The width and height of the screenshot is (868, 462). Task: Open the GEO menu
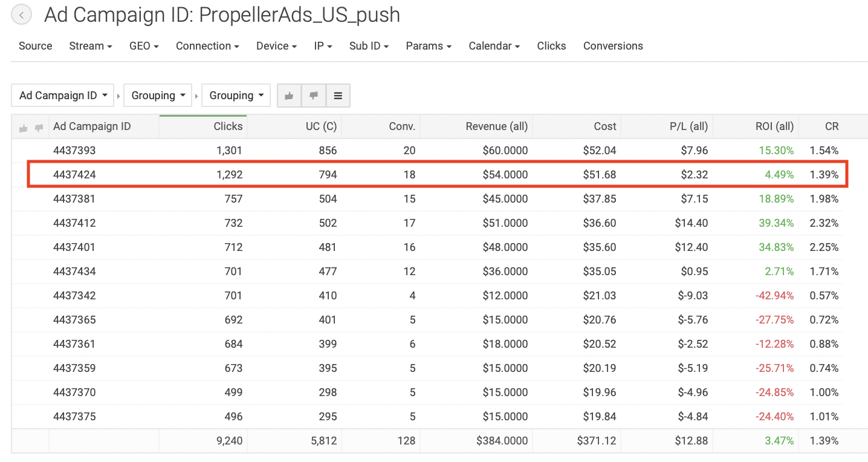(144, 46)
